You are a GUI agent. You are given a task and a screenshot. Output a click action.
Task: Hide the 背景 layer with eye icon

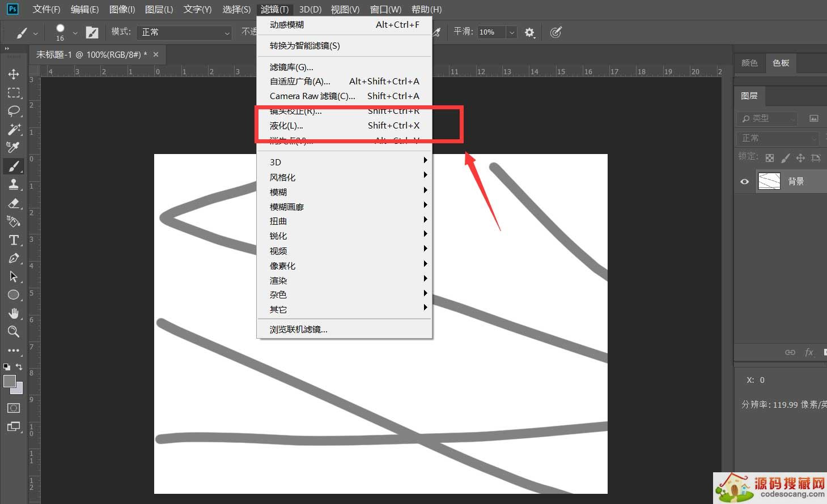click(x=745, y=182)
